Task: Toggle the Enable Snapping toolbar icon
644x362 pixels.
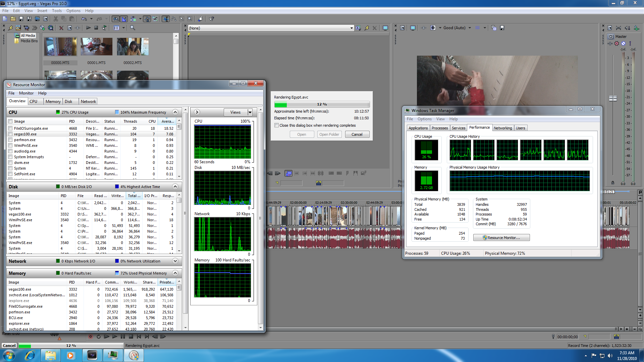Action: click(x=116, y=19)
